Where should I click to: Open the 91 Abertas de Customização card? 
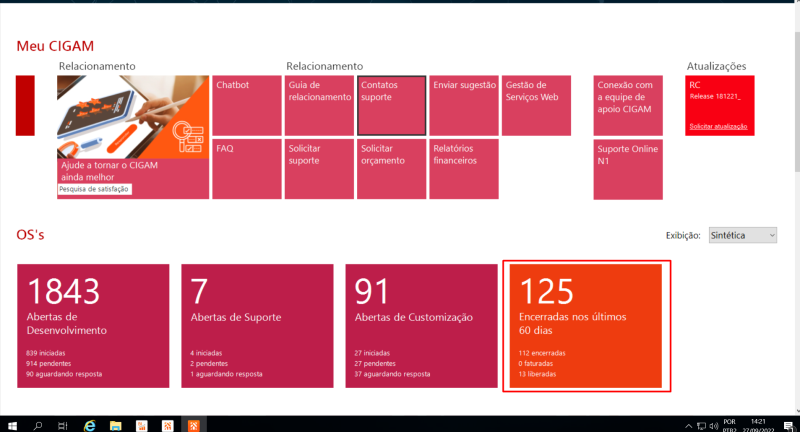(x=421, y=326)
